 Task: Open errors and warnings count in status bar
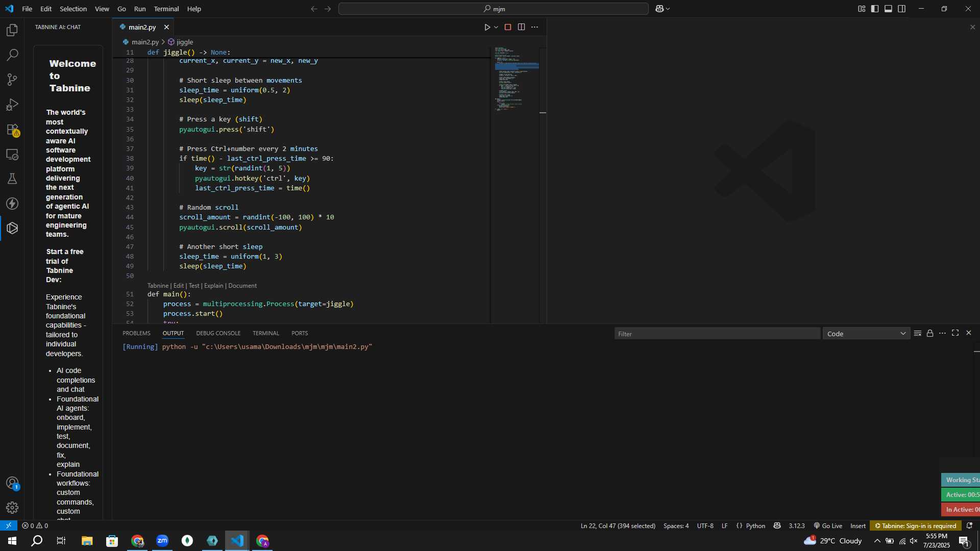(x=35, y=525)
